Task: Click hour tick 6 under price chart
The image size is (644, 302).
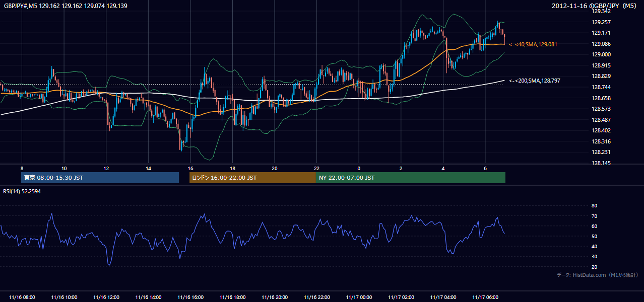Action: tap(485, 168)
